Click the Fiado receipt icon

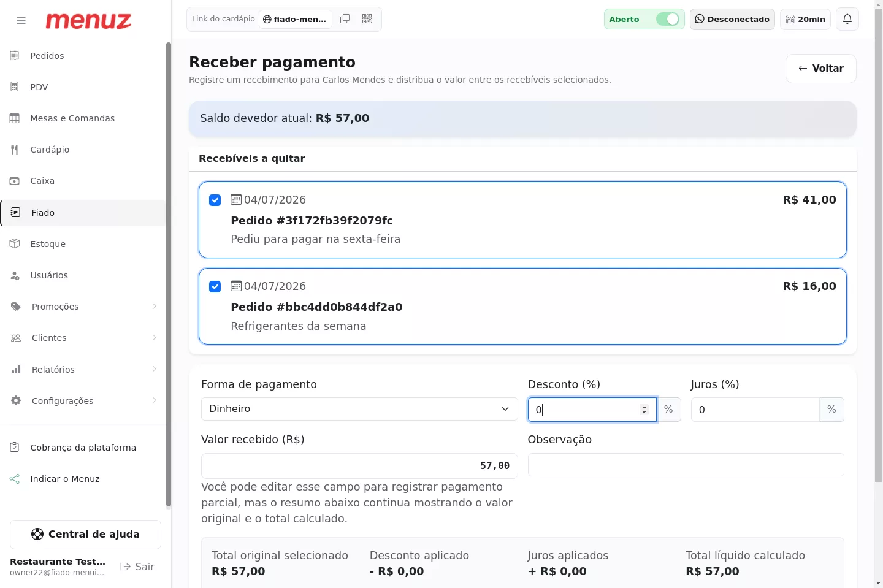(x=16, y=212)
